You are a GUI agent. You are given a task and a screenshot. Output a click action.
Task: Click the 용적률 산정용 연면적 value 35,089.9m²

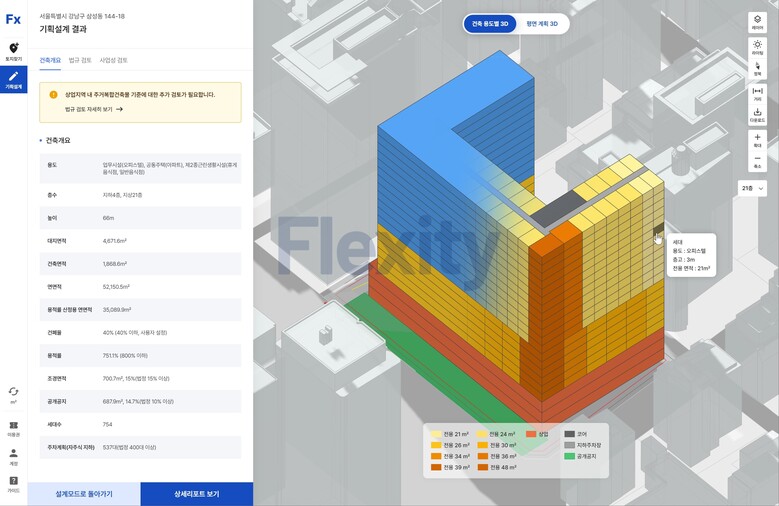117,310
